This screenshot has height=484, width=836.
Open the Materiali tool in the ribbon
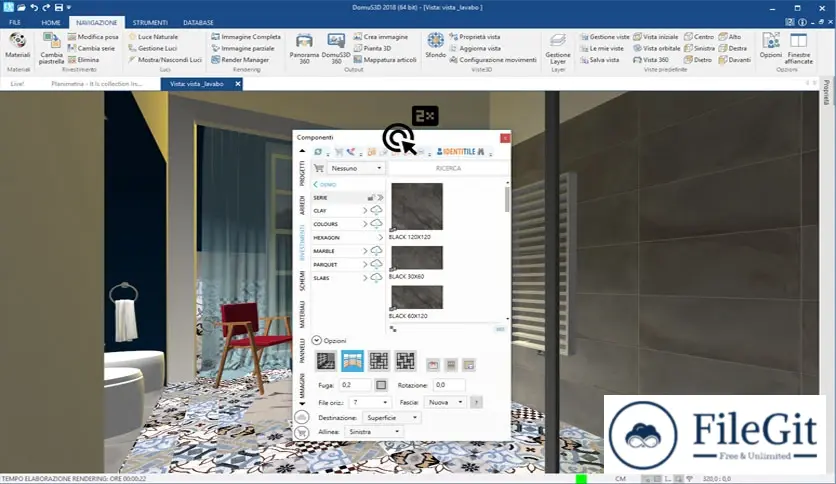coord(18,45)
